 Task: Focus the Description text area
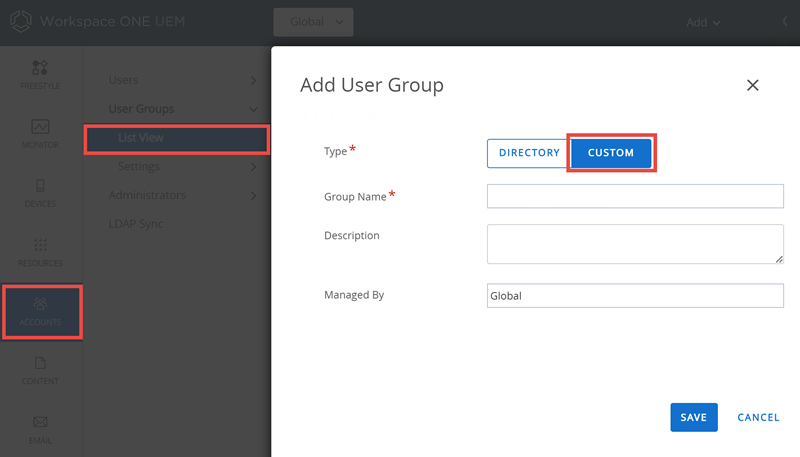point(635,244)
